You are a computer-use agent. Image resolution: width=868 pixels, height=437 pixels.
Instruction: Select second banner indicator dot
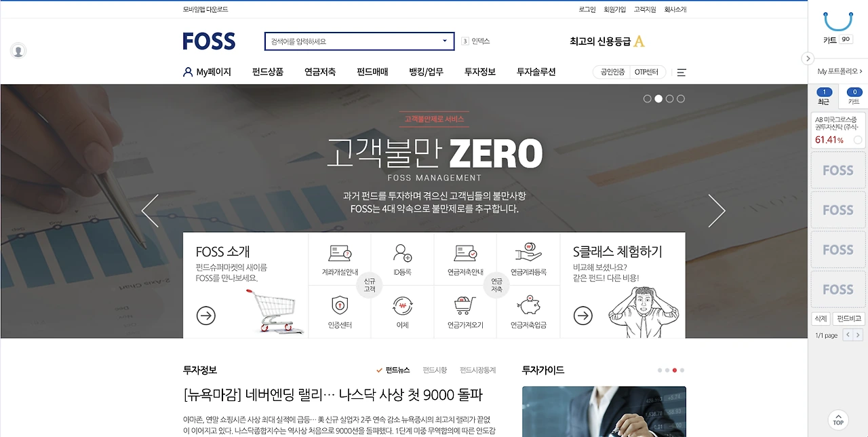tap(658, 98)
